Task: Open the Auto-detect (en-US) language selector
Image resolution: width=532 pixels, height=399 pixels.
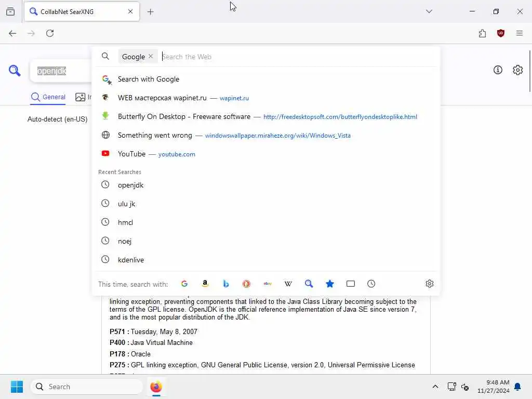Action: [x=57, y=119]
